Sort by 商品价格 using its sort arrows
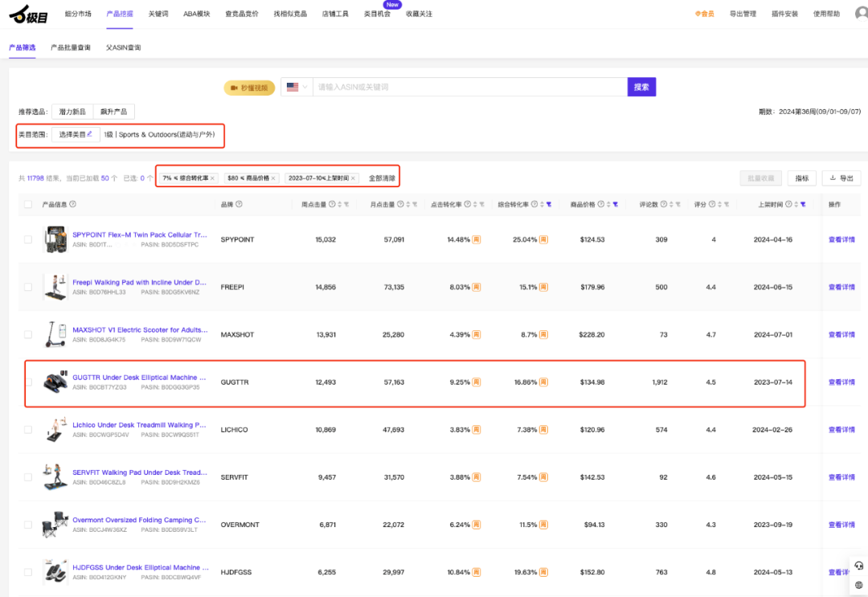Viewport: 868px width, 597px height. (x=608, y=204)
